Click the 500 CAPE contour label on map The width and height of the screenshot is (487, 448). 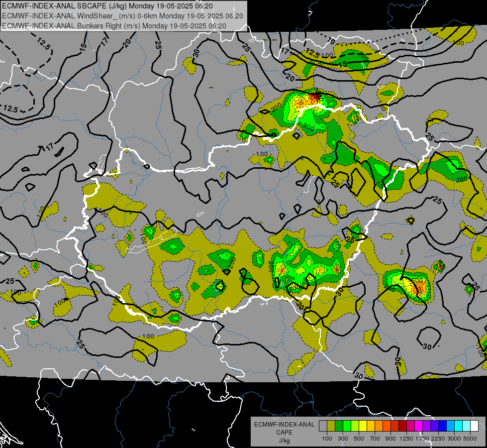[x=416, y=280]
